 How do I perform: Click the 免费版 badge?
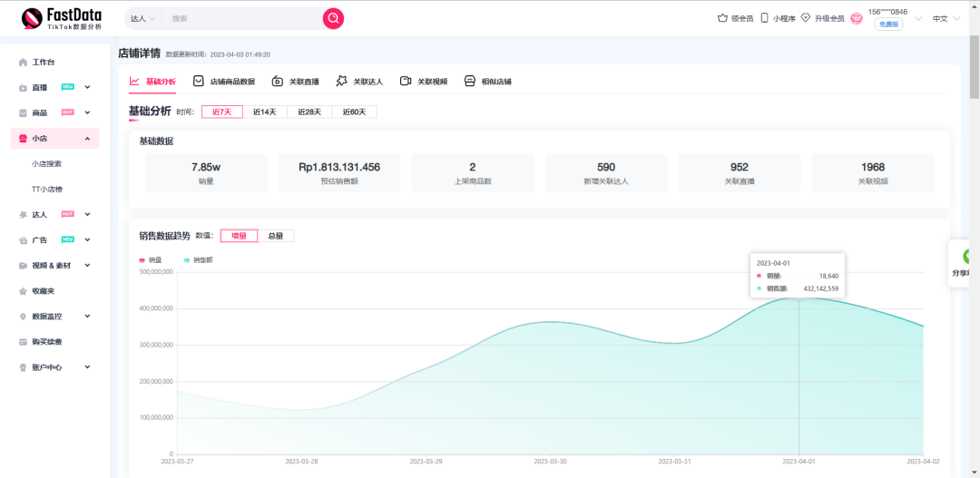(x=888, y=24)
